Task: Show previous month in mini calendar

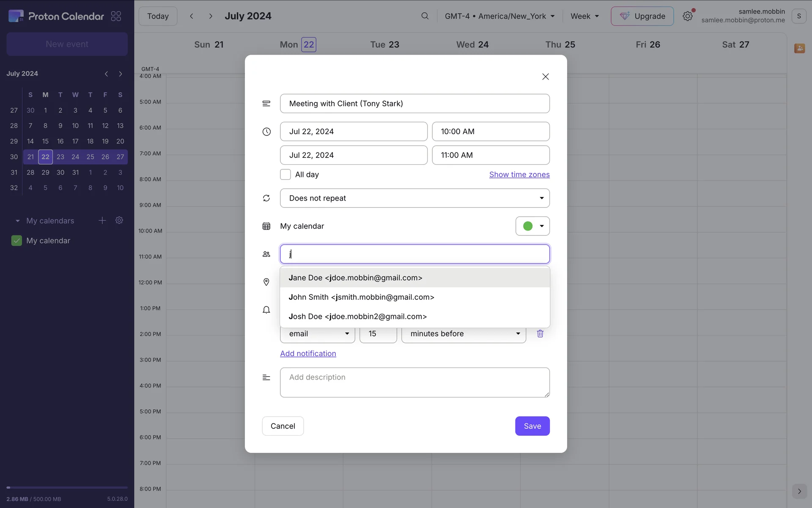Action: (x=106, y=74)
